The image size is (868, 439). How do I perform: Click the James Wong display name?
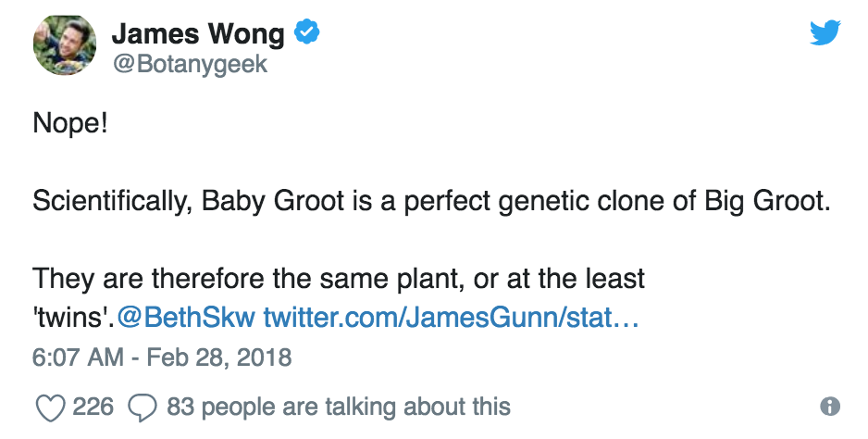tap(197, 34)
